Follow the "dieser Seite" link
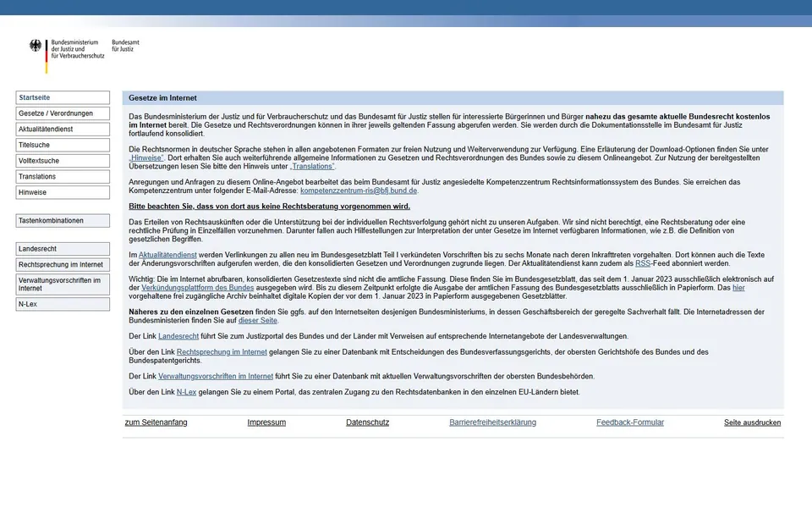The image size is (812, 508). pyautogui.click(x=257, y=321)
